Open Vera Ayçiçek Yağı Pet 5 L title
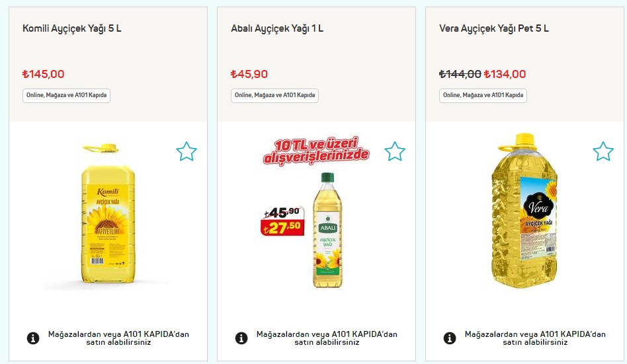 (x=494, y=28)
